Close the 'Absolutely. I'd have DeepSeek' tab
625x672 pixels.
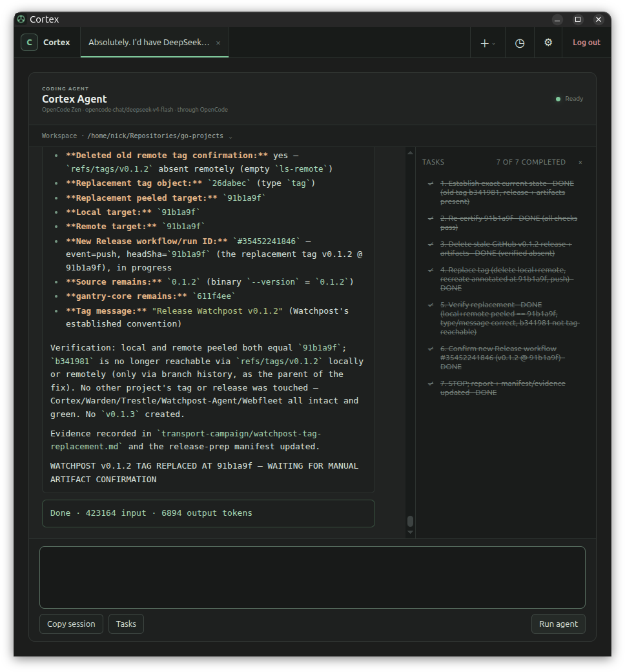218,43
